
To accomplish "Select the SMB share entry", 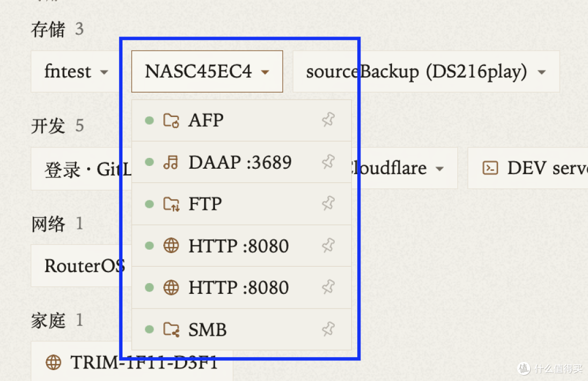I will (x=242, y=329).
